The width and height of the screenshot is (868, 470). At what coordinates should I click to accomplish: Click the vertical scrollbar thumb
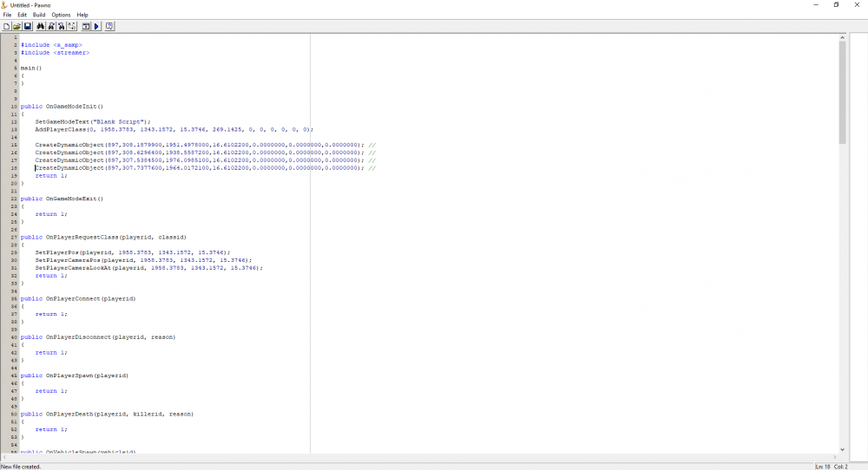click(x=842, y=92)
